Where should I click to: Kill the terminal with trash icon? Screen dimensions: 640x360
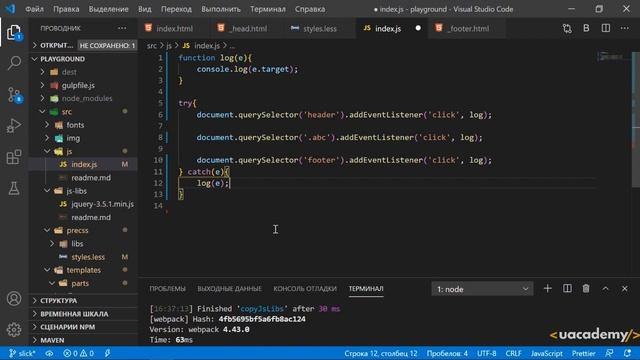pyautogui.click(x=586, y=289)
